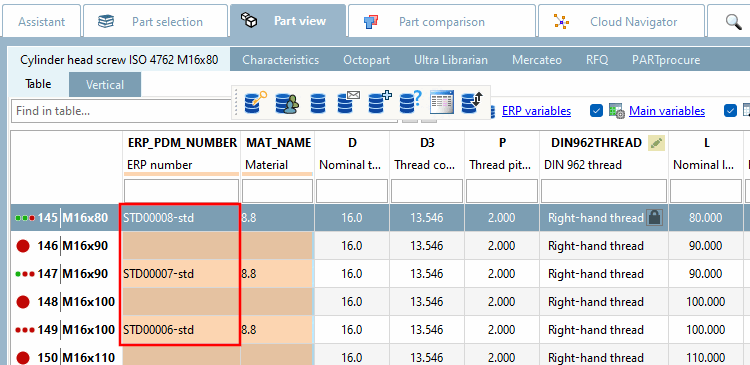750x365 pixels.
Task: Toggle the checkbox beside Main variables
Action: 596,111
